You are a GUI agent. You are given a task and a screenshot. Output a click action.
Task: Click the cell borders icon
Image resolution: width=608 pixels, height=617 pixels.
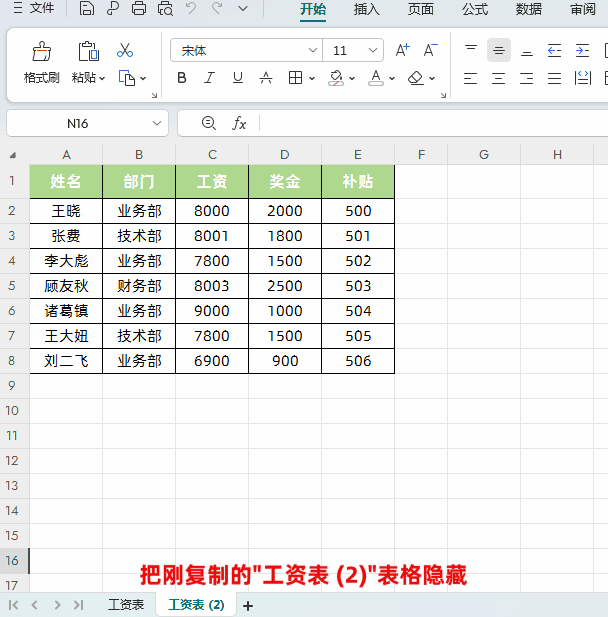click(295, 78)
